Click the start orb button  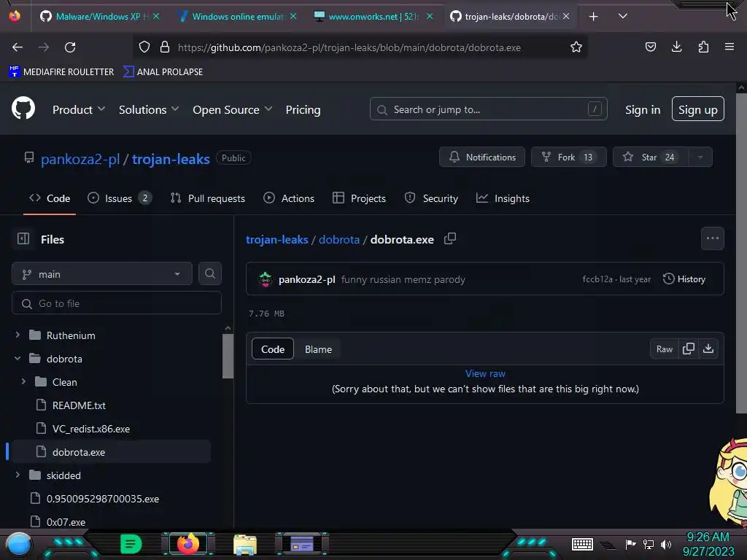[18, 544]
